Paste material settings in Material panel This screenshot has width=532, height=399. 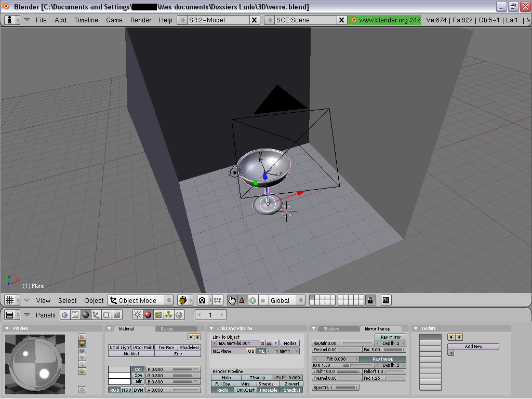pos(197,337)
